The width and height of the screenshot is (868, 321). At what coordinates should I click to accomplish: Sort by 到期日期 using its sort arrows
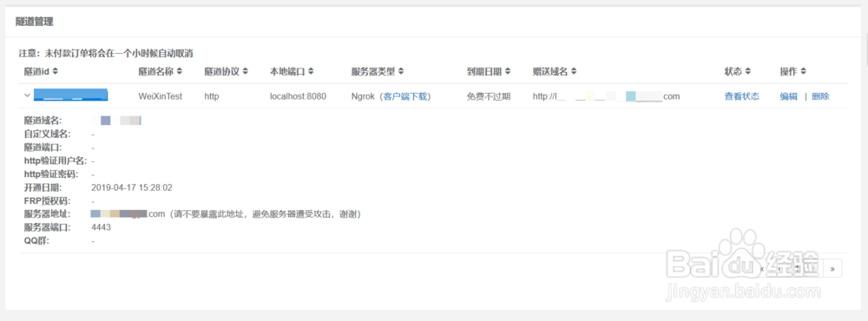507,71
